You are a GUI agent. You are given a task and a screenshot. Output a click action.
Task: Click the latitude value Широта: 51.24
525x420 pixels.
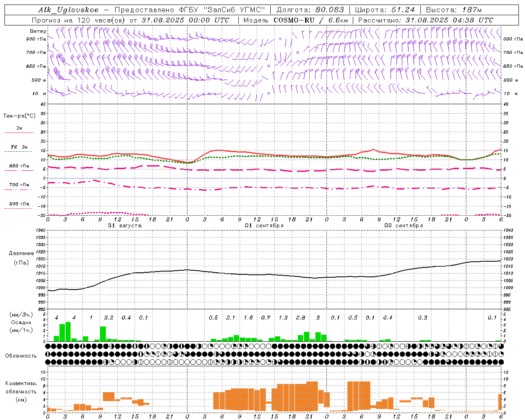click(x=385, y=10)
